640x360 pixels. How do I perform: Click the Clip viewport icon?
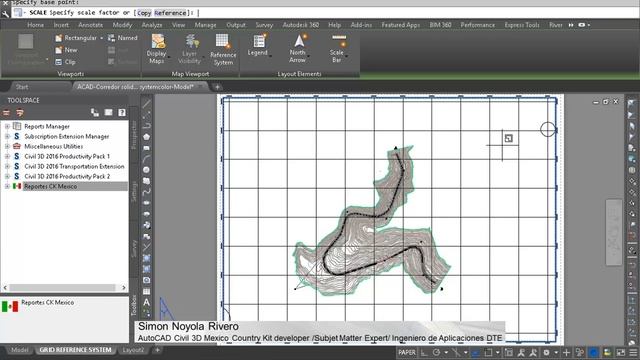[x=59, y=62]
